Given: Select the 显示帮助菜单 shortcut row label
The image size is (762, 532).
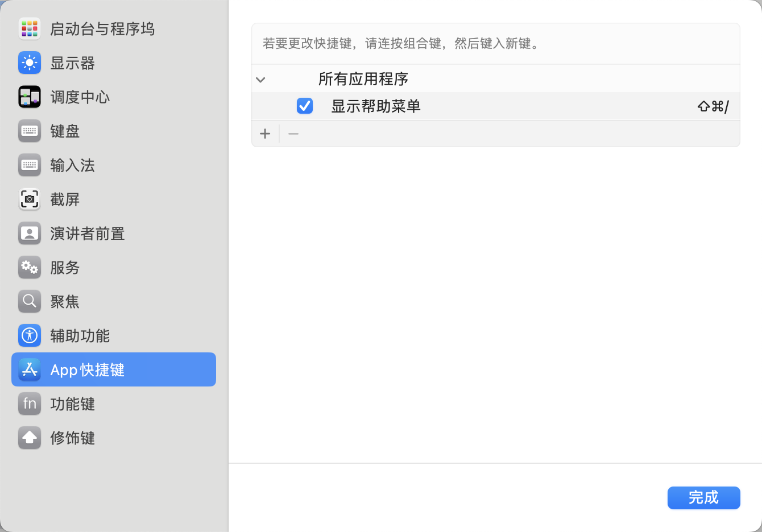Looking at the screenshot, I should coord(376,106).
